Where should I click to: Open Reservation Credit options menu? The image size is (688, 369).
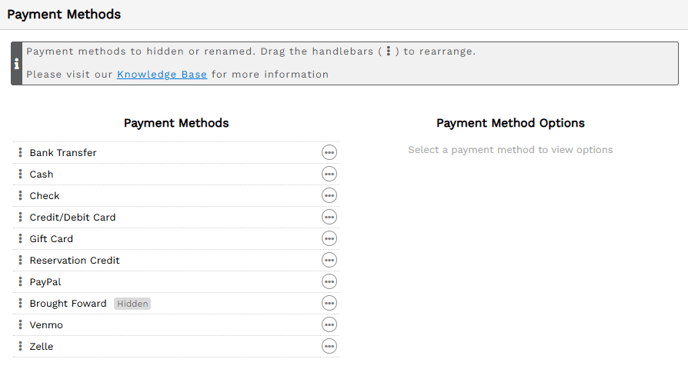(329, 260)
